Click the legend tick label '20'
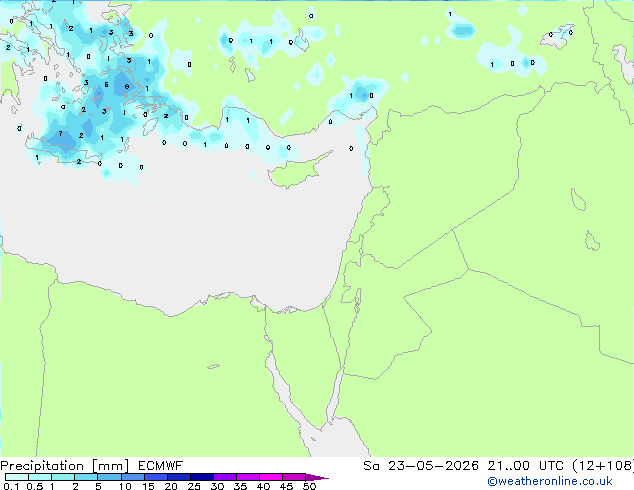 tap(171, 486)
